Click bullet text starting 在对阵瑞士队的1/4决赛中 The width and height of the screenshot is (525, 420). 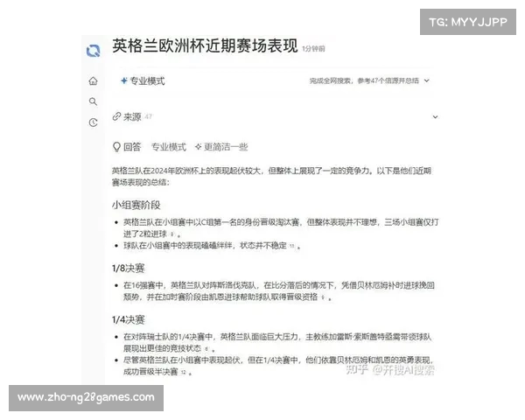tap(277, 343)
